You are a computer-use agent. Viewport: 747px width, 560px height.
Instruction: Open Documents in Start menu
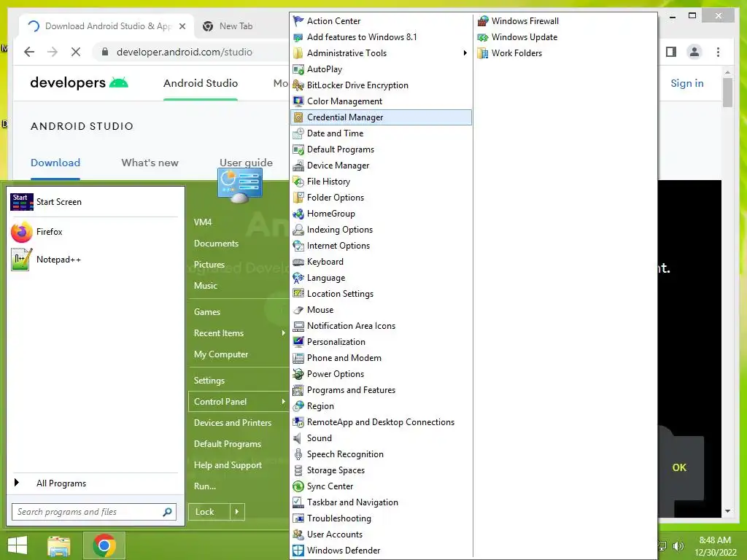216,244
